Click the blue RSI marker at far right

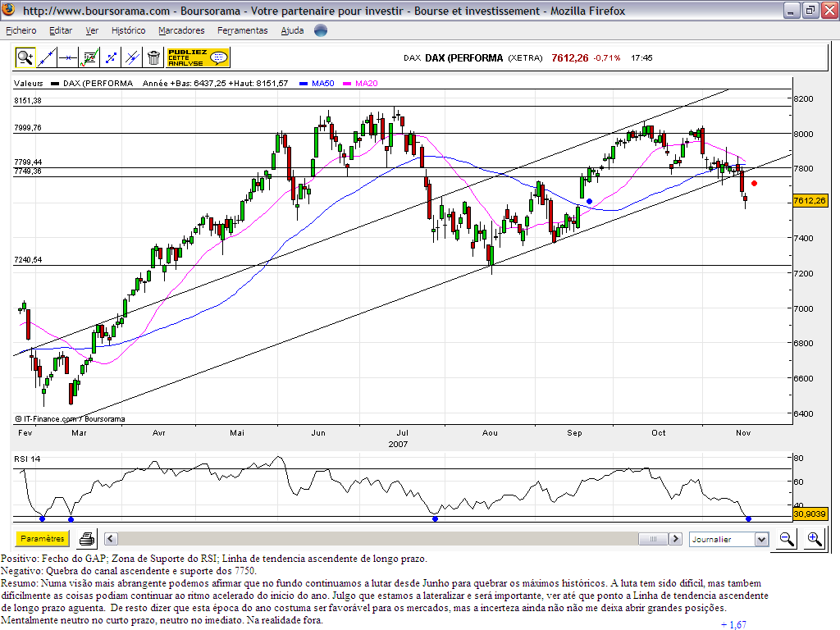tap(748, 518)
